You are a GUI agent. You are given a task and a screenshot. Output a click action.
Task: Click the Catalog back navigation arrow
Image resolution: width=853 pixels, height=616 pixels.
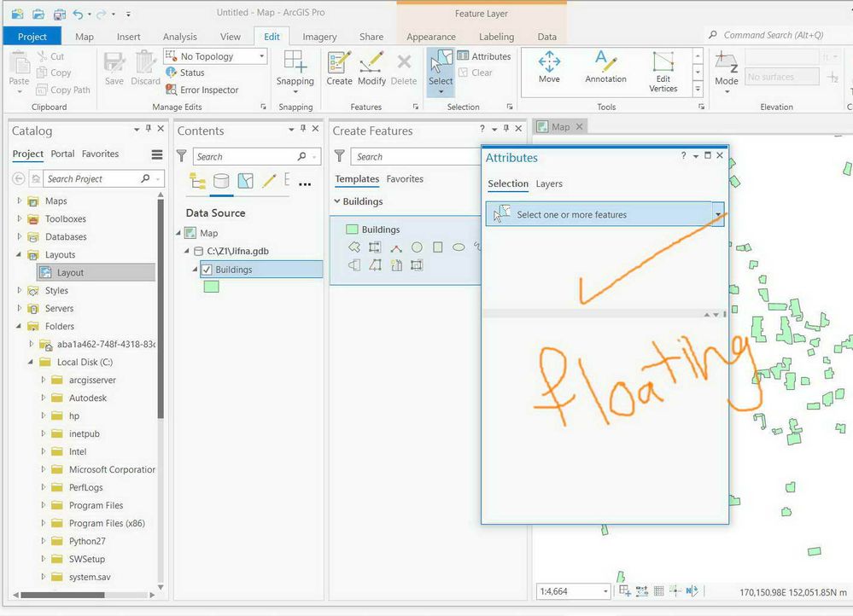click(x=19, y=178)
